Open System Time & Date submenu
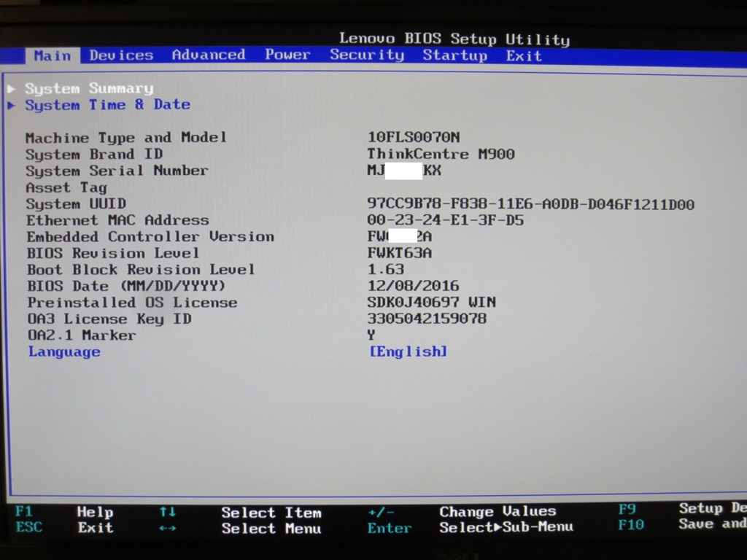The image size is (747, 560). (x=108, y=105)
